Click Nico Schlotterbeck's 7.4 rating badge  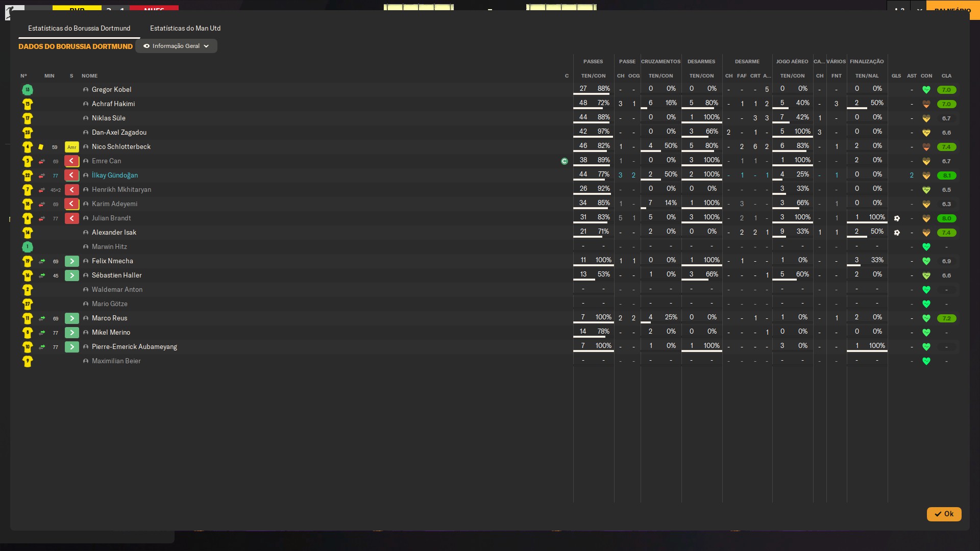click(946, 147)
